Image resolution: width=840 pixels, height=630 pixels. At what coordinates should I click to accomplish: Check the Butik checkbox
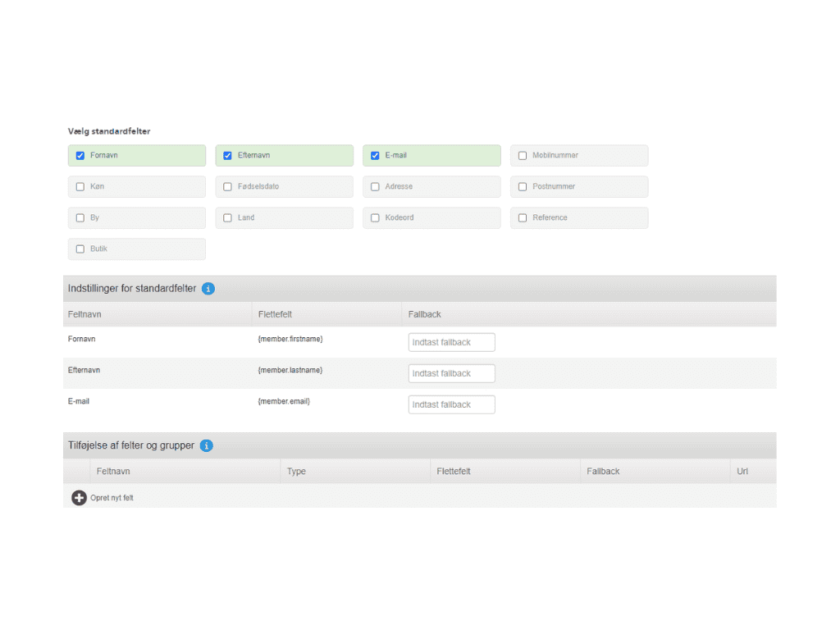[x=80, y=249]
